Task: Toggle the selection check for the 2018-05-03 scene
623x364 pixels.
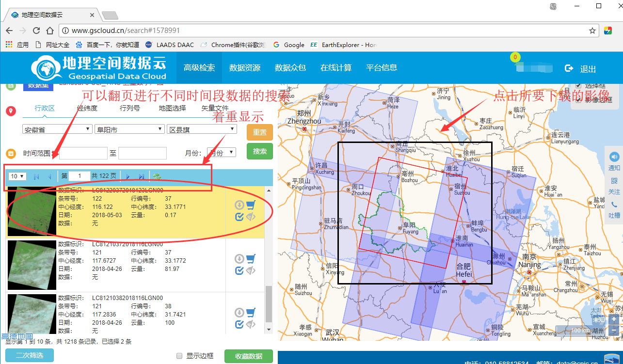Action: coord(239,217)
